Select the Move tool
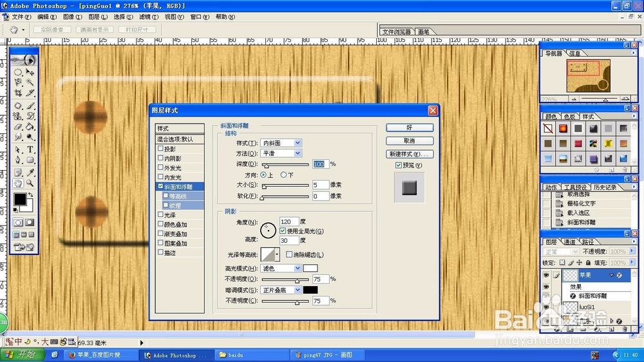Viewport: 644px width, 362px height. coord(30,72)
